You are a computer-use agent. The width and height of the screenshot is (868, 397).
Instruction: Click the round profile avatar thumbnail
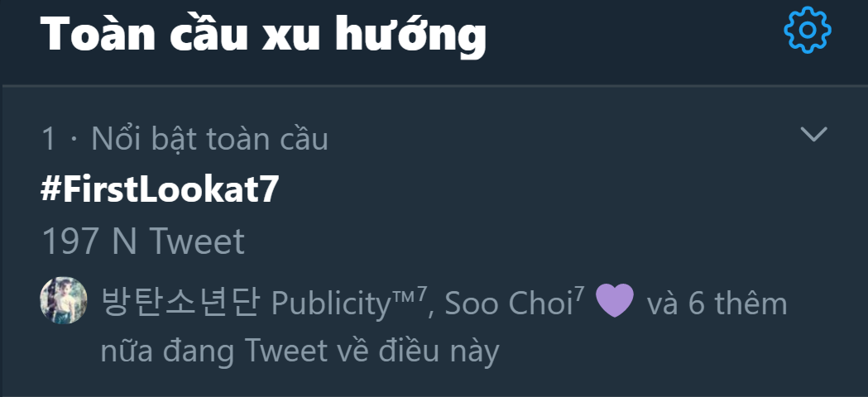click(64, 300)
